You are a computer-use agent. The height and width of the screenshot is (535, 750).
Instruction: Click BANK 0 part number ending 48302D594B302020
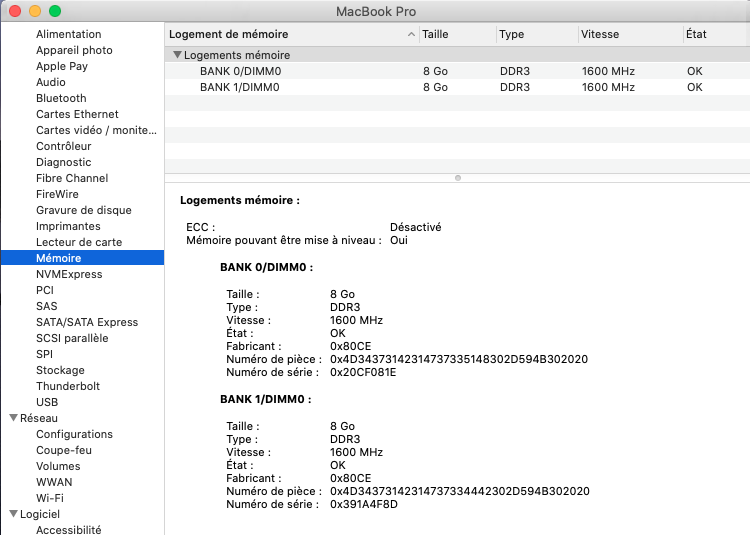point(459,360)
